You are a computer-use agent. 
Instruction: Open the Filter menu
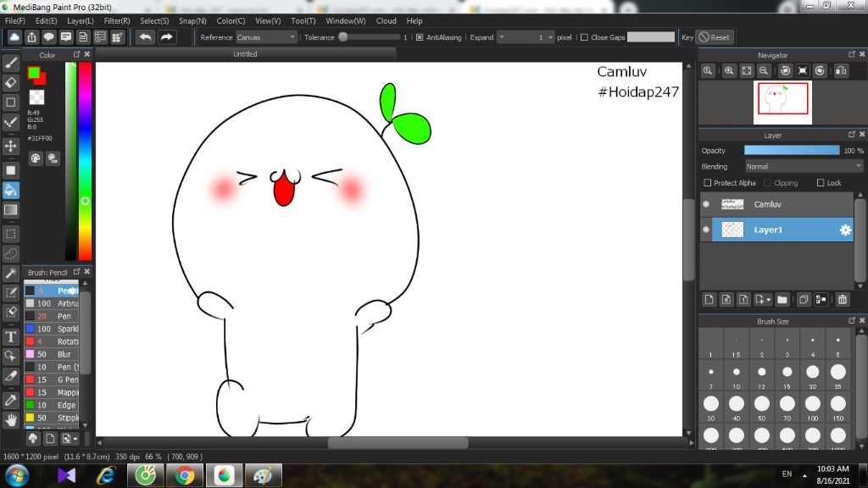117,21
